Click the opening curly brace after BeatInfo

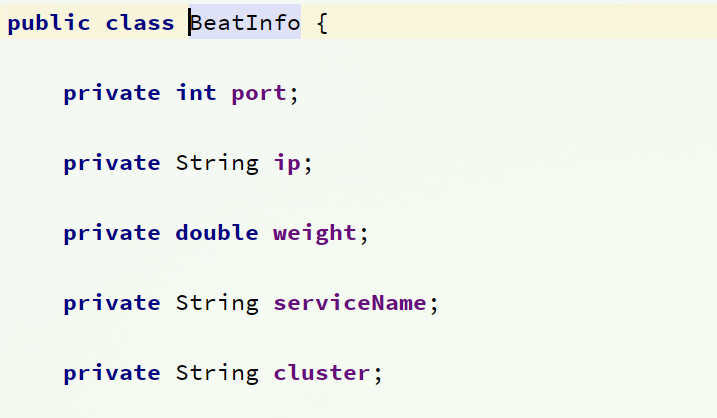tap(322, 23)
